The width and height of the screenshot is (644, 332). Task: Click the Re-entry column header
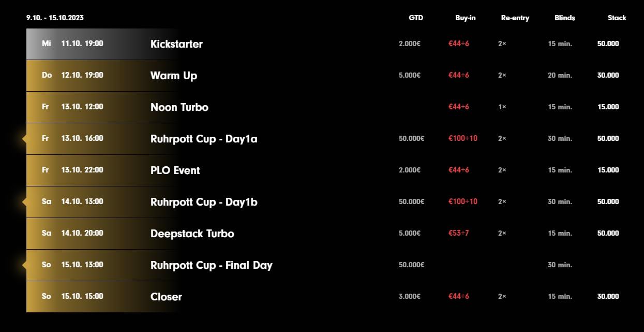click(515, 18)
